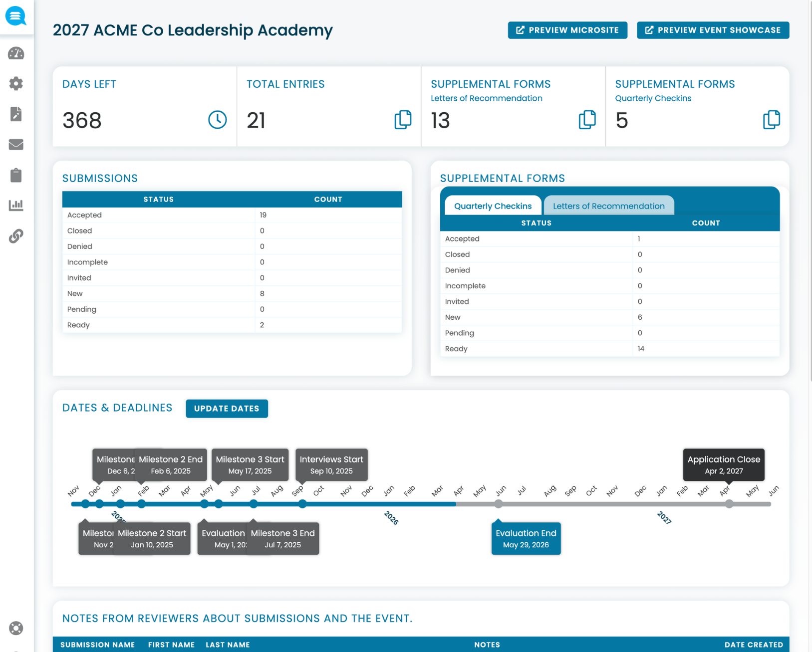Click the pages icon beside Letters of Recommendation count
Viewport: 812px width, 652px height.
pyautogui.click(x=587, y=120)
